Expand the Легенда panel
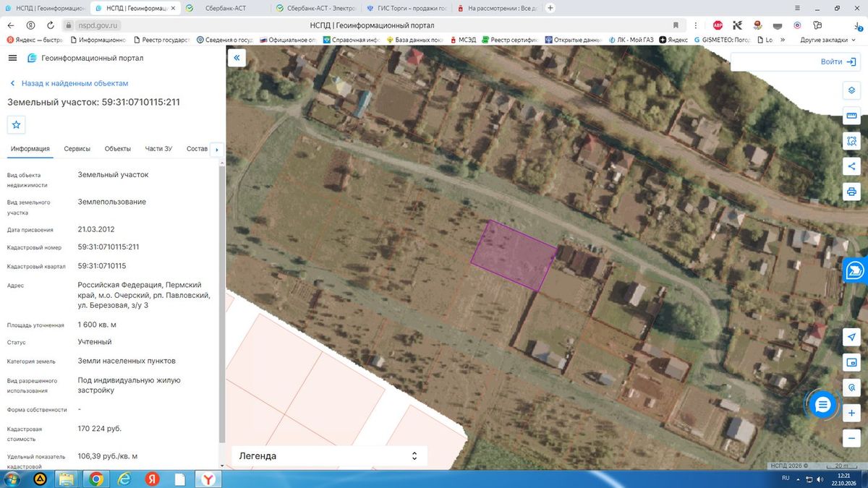Screen dimensions: 868x488 (329, 456)
